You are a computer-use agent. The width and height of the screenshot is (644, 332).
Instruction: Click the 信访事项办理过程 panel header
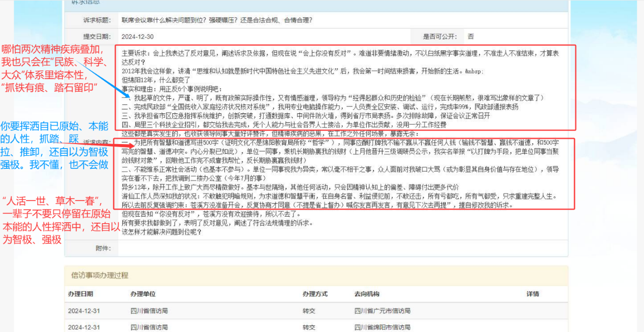coord(100,276)
